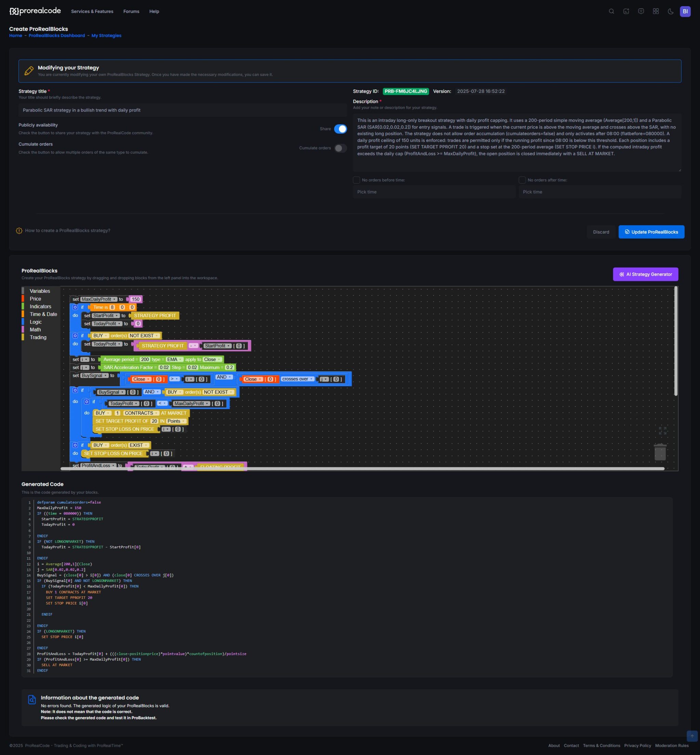Click the notifications icon in header
Image resolution: width=700 pixels, height=755 pixels.
(626, 11)
